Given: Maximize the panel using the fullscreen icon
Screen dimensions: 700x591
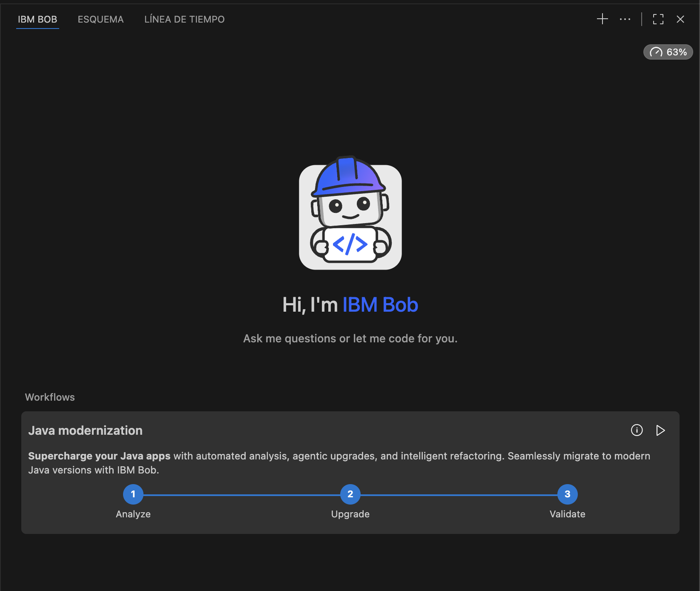Looking at the screenshot, I should (658, 19).
